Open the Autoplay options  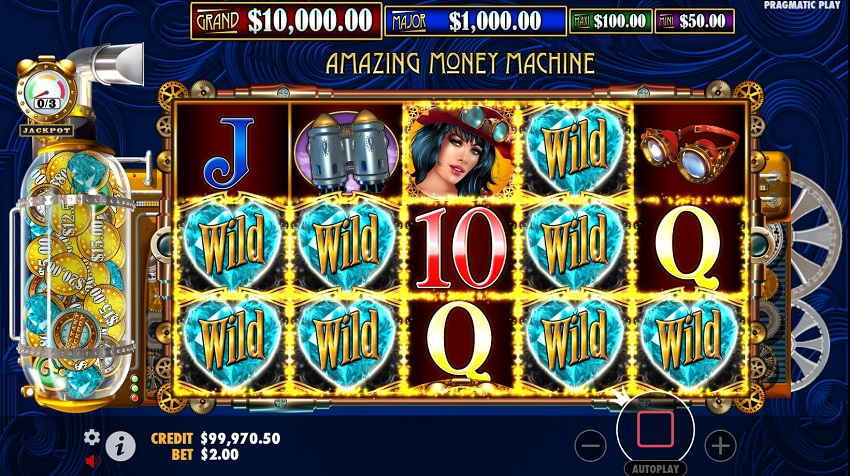[655, 468]
